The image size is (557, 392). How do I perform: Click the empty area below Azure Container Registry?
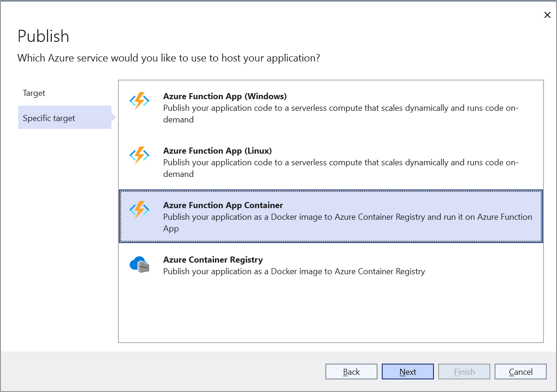coord(330,310)
